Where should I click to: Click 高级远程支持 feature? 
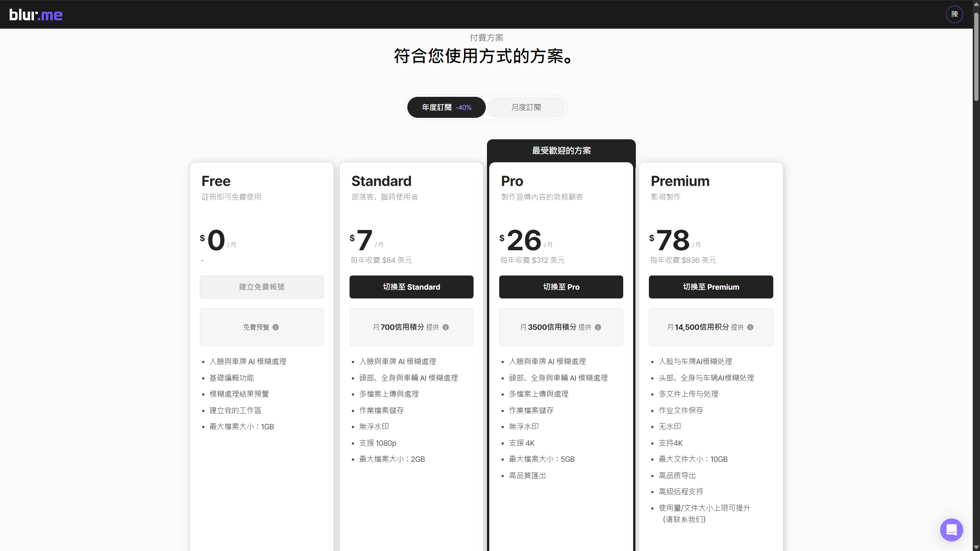coord(681,492)
